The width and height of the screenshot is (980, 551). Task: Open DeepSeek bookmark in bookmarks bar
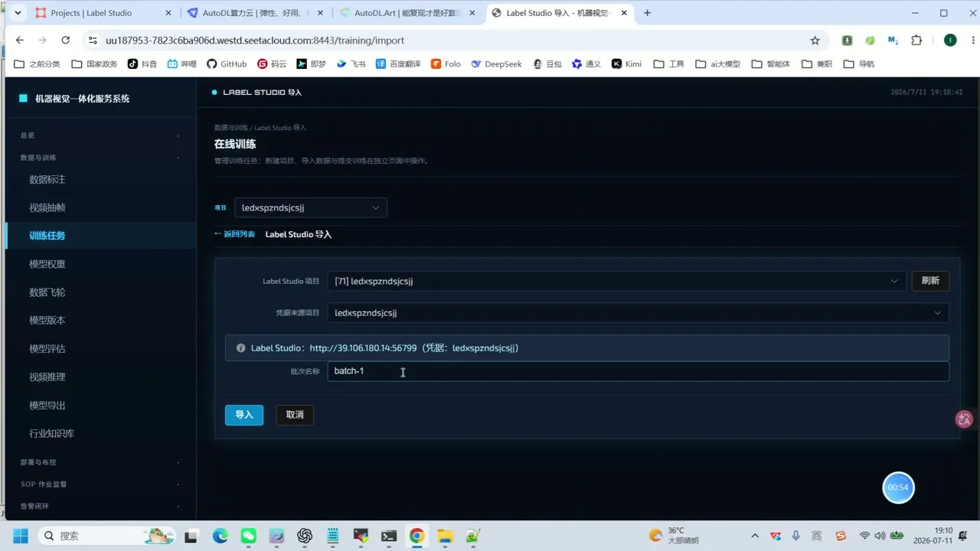[496, 64]
